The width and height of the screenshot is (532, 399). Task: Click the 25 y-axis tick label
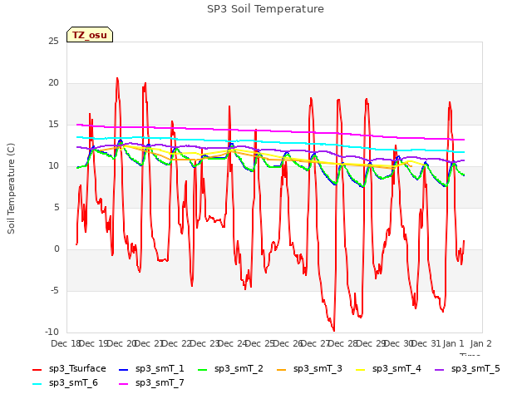(53, 41)
